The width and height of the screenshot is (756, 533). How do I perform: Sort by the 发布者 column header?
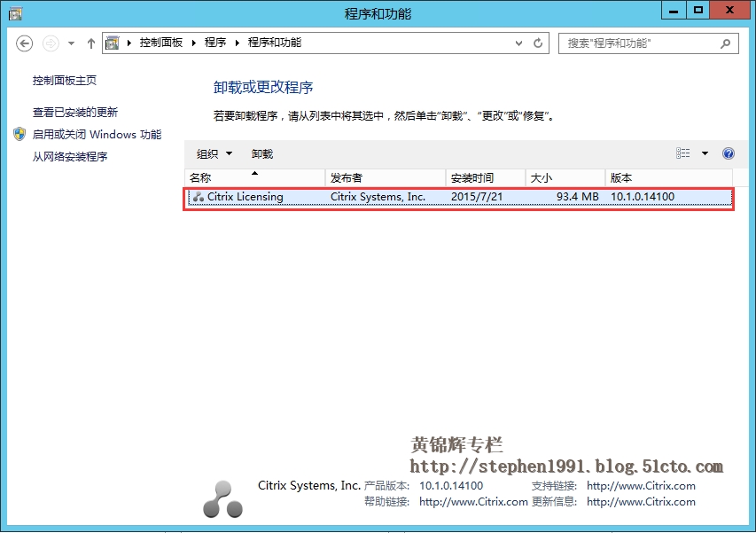tap(386, 178)
